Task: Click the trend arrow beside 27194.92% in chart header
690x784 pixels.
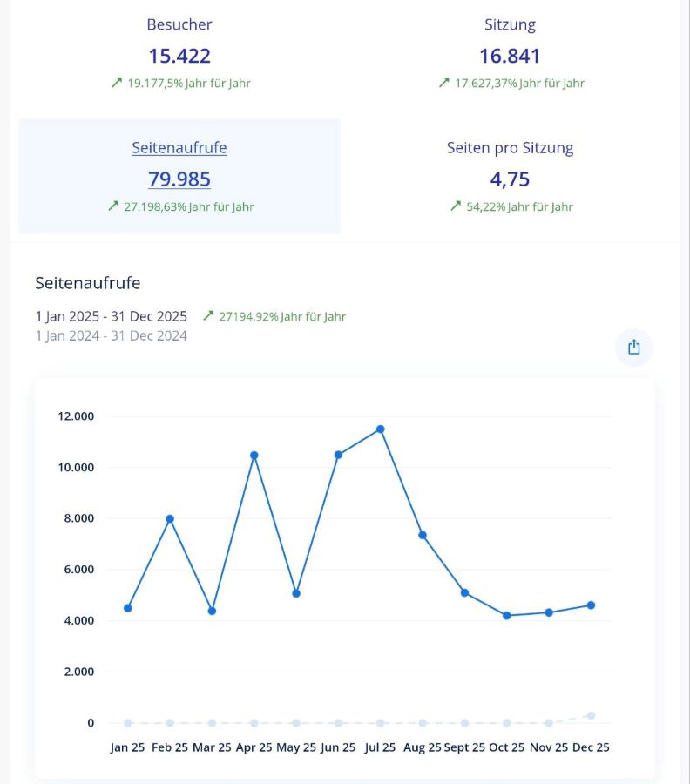Action: click(x=208, y=316)
